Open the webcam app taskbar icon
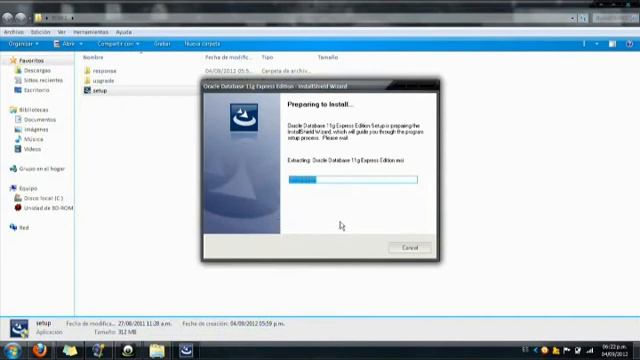The width and height of the screenshot is (640, 360). coord(128,351)
